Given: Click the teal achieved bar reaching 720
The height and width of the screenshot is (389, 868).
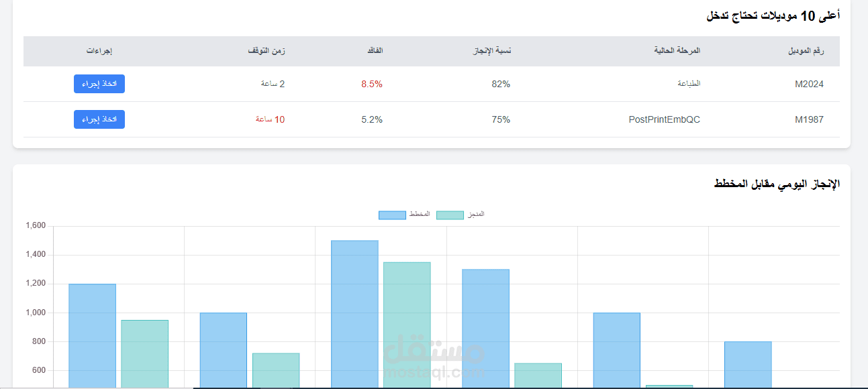Looking at the screenshot, I should tap(276, 371).
